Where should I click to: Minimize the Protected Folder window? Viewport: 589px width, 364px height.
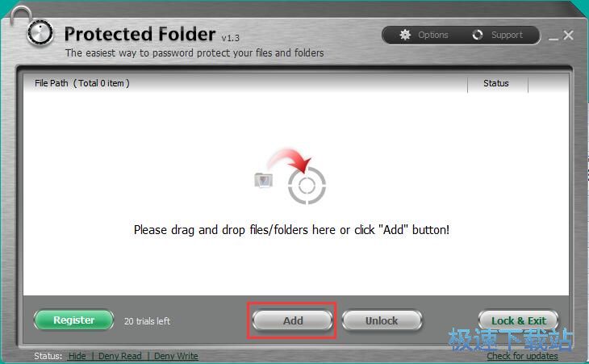tap(553, 38)
